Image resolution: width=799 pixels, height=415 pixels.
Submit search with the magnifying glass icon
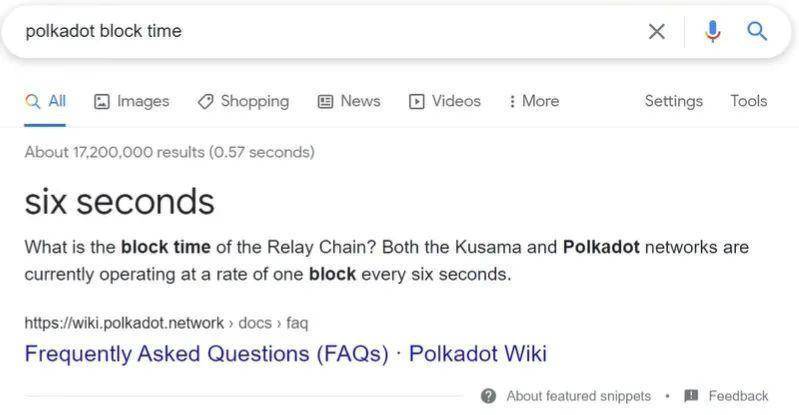(757, 31)
